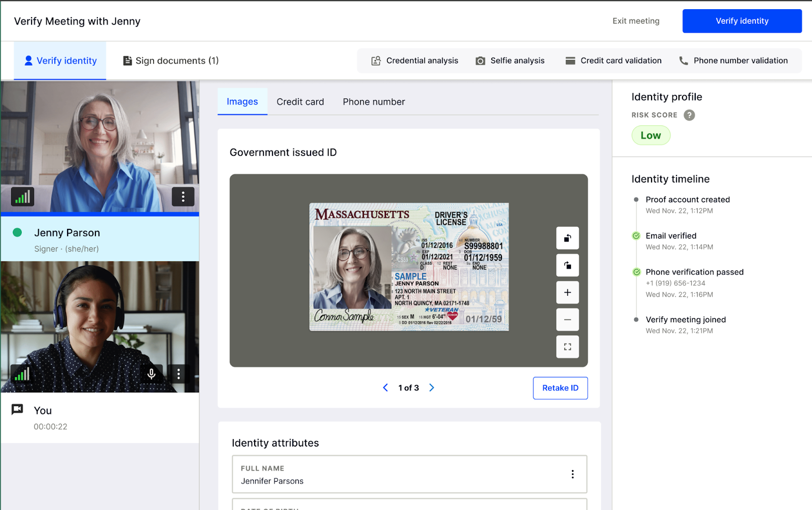Toggle your microphone
The width and height of the screenshot is (812, 510).
pos(151,374)
